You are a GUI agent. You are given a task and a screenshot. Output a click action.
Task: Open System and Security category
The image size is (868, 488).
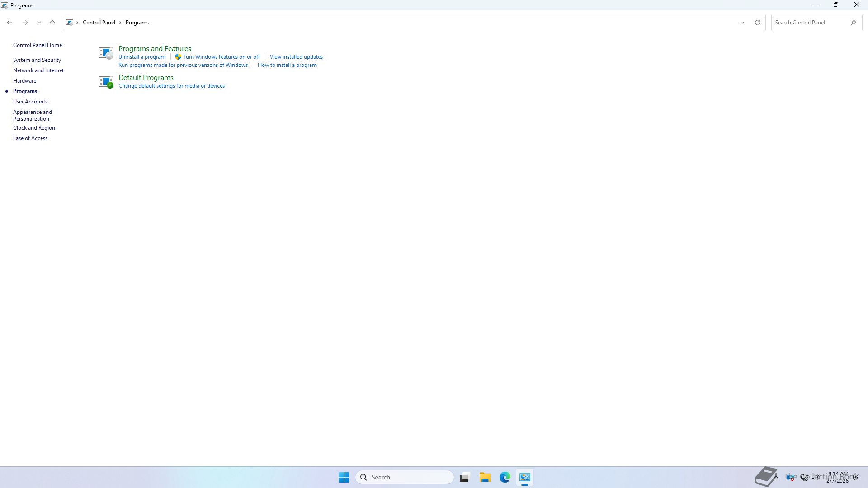pos(37,60)
